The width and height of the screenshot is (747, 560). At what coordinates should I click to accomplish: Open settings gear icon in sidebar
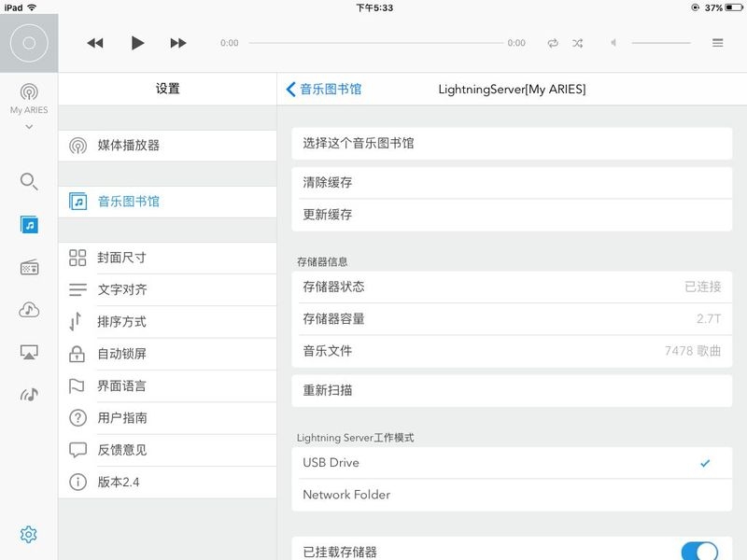pyautogui.click(x=29, y=534)
